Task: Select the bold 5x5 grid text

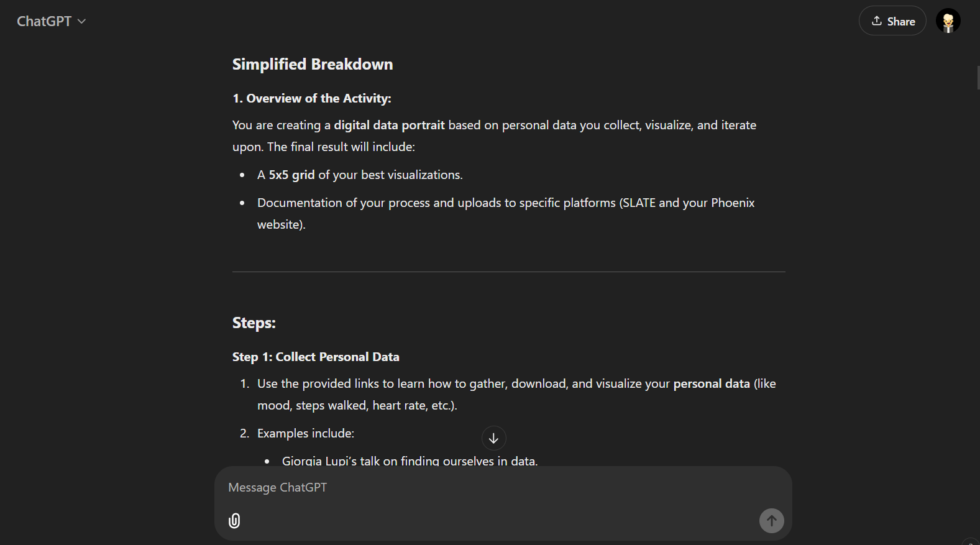Action: [291, 175]
